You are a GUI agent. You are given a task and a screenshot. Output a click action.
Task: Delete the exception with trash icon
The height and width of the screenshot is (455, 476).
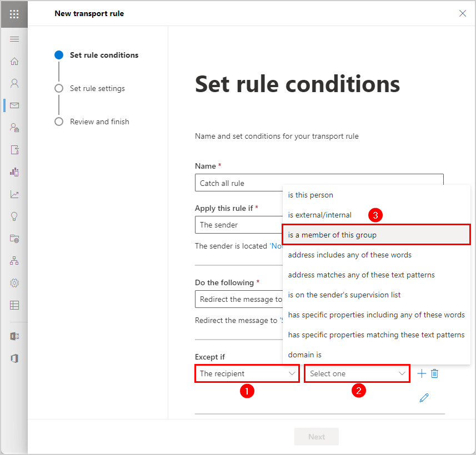pos(434,373)
